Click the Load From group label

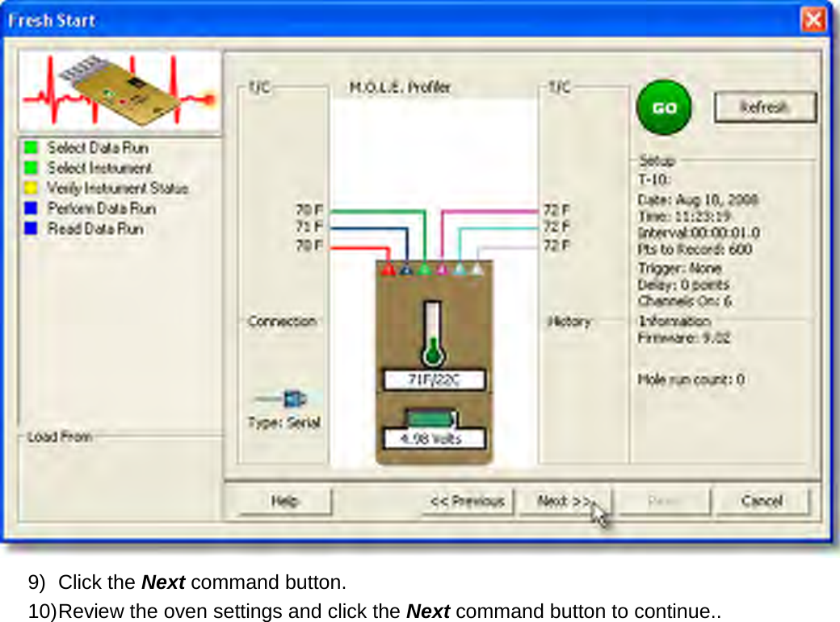pos(60,437)
